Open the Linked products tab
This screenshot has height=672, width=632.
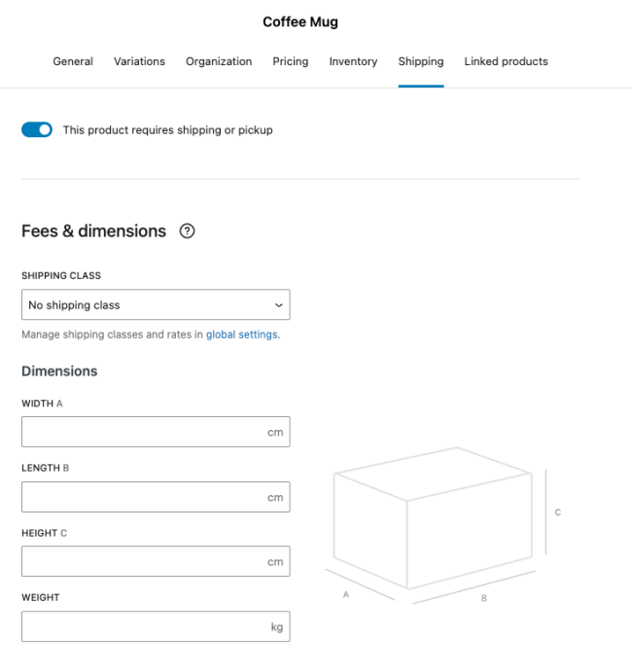(x=506, y=61)
